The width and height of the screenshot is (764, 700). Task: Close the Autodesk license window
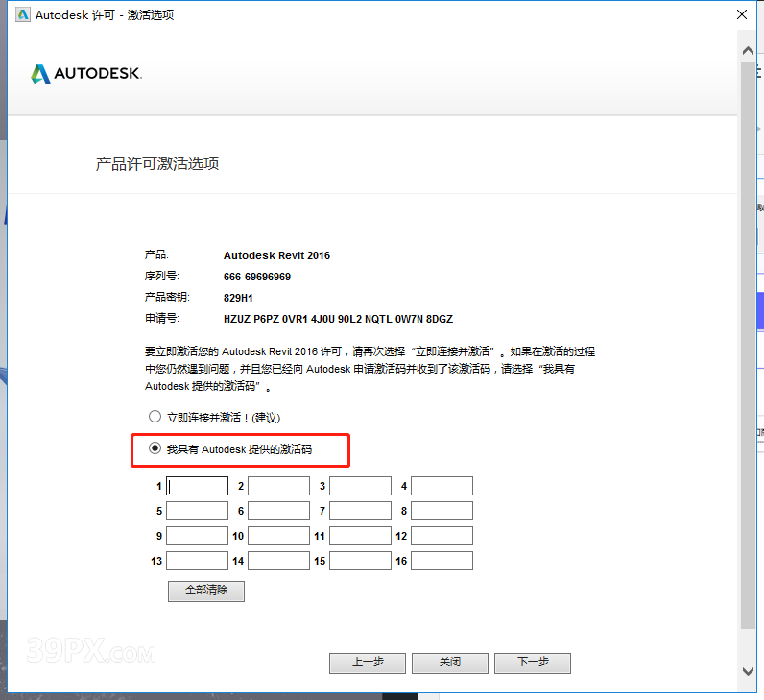[x=742, y=14]
